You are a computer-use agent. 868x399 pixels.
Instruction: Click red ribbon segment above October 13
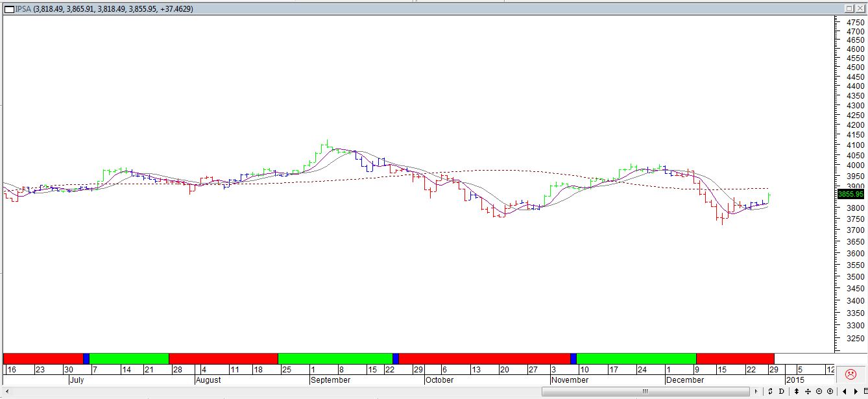click(x=484, y=358)
